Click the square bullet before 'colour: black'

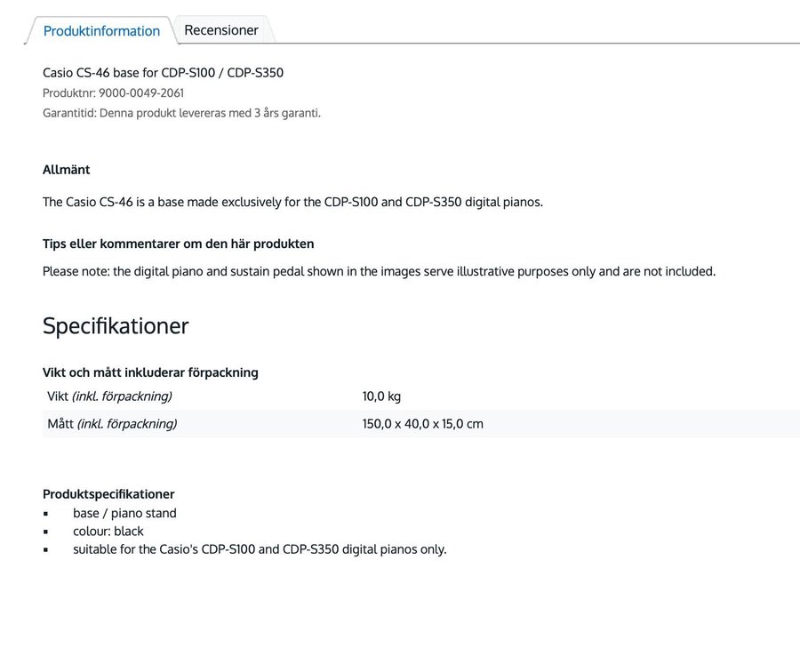[46, 532]
